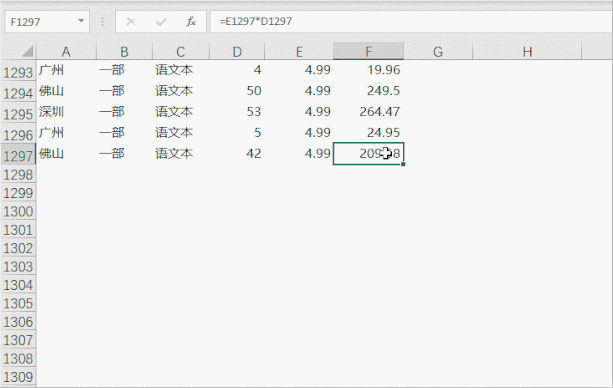613x388 pixels.
Task: Select row 1307 header
Action: click(18, 340)
